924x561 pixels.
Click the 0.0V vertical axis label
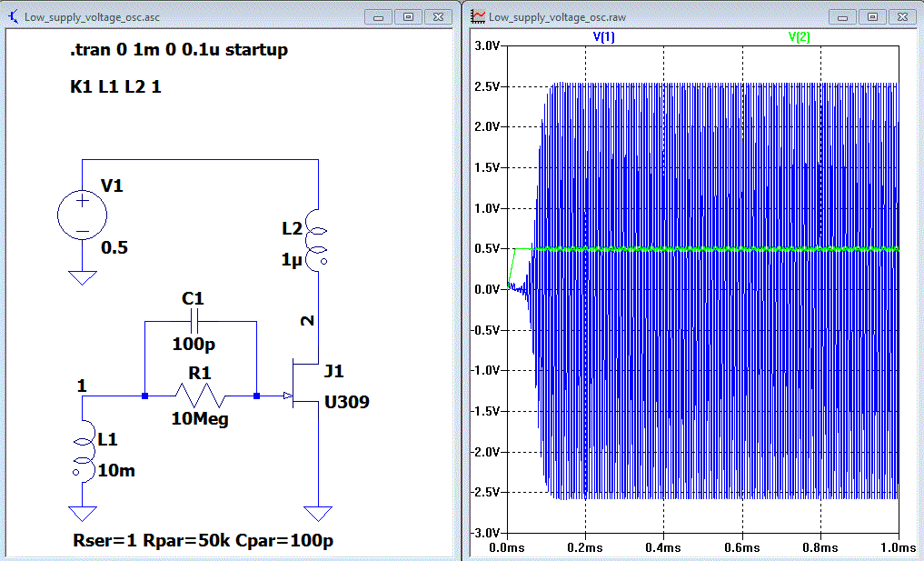(487, 290)
